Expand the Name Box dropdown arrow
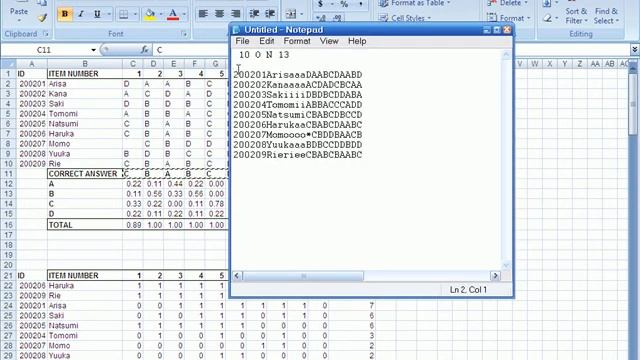 point(93,50)
